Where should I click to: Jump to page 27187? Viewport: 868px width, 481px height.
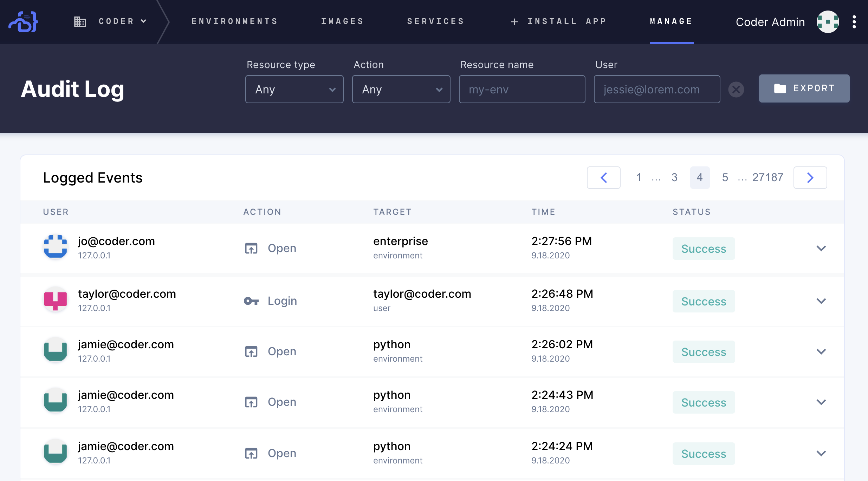point(767,178)
